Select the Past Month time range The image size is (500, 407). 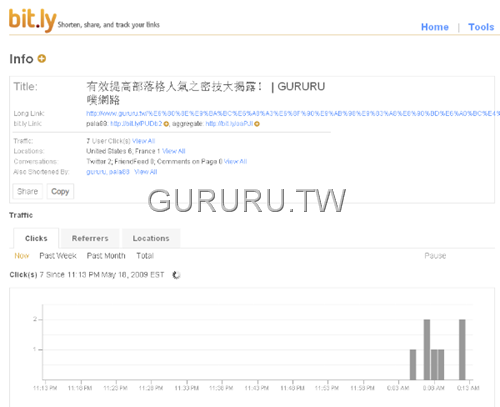[106, 256]
